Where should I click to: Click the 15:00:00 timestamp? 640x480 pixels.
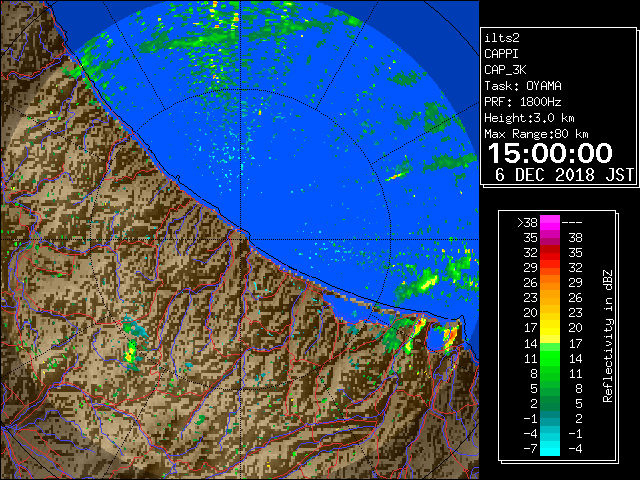[x=550, y=153]
